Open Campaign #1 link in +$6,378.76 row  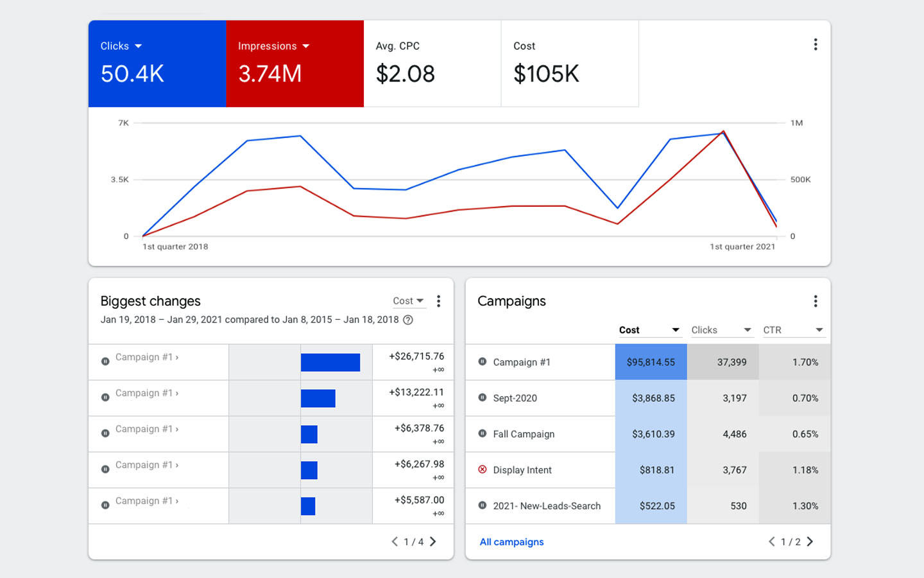(x=146, y=429)
